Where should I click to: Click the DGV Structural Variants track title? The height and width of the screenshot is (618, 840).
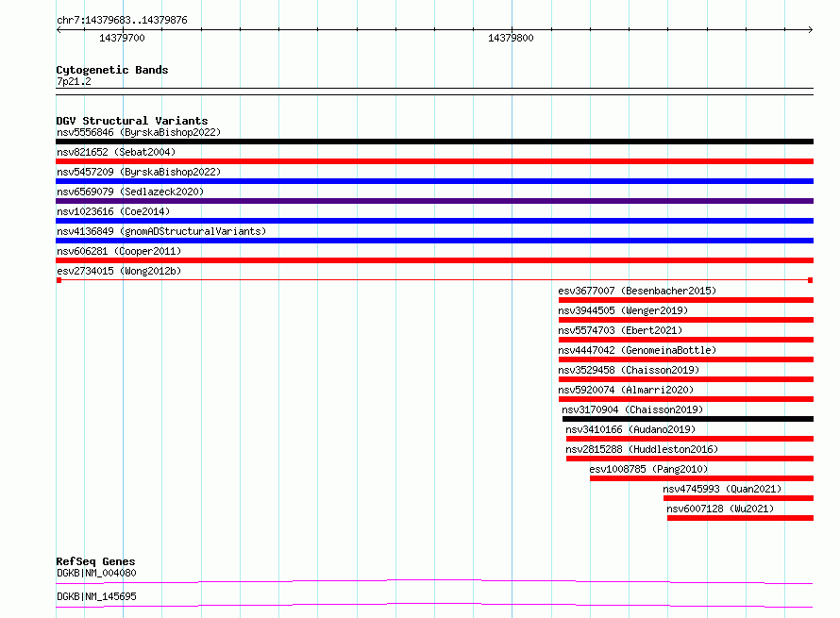[132, 121]
